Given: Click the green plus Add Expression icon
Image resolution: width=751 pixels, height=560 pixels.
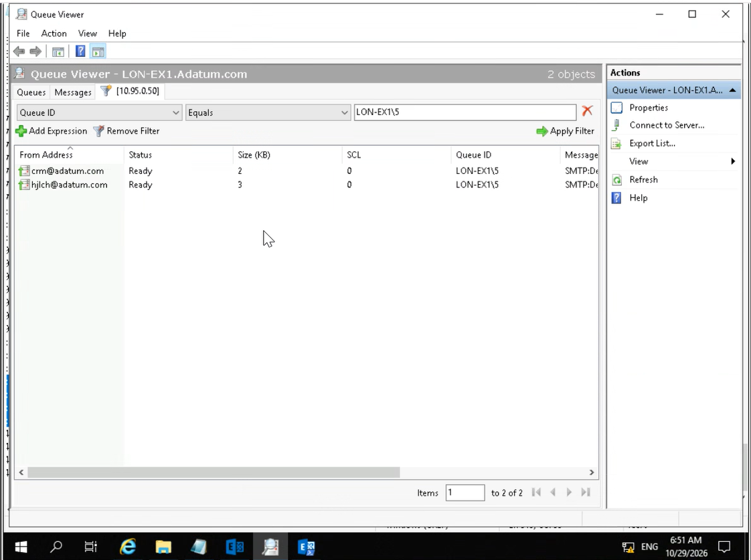Looking at the screenshot, I should click(x=21, y=130).
